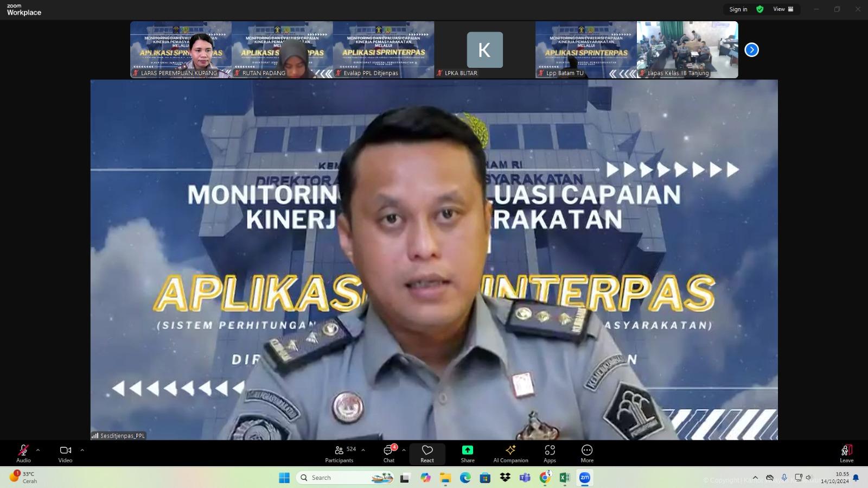Select LPKA BLITAR participant tile
The height and width of the screenshot is (488, 868).
coord(484,49)
